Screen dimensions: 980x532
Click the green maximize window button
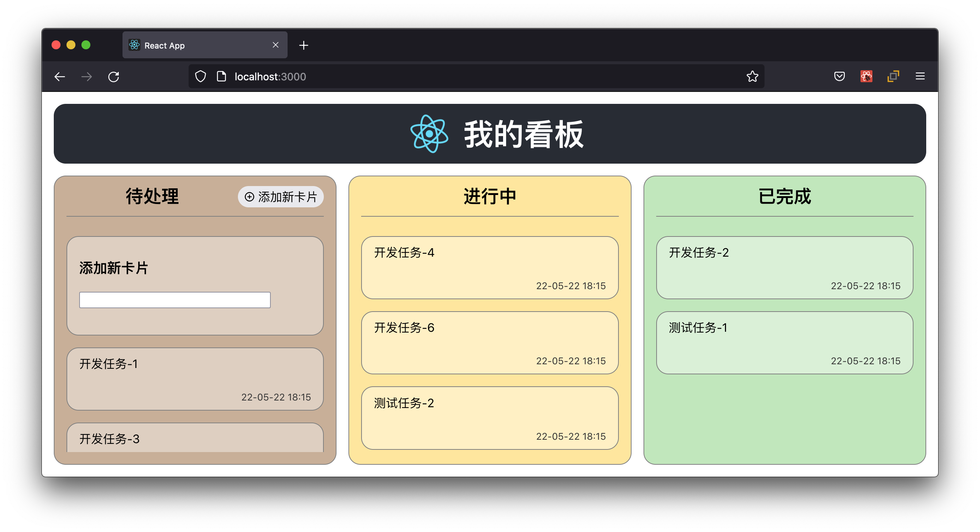[x=86, y=45]
